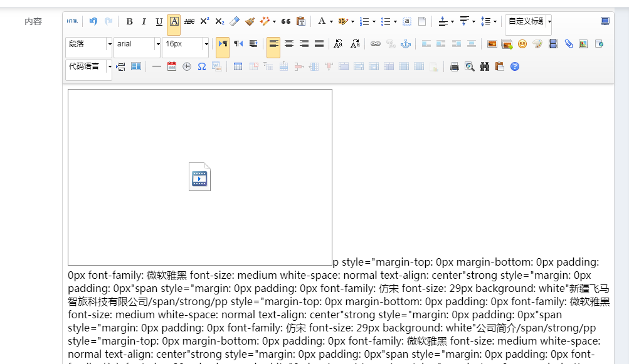Click the film strip video icon
The image size is (629, 364).
point(552,44)
